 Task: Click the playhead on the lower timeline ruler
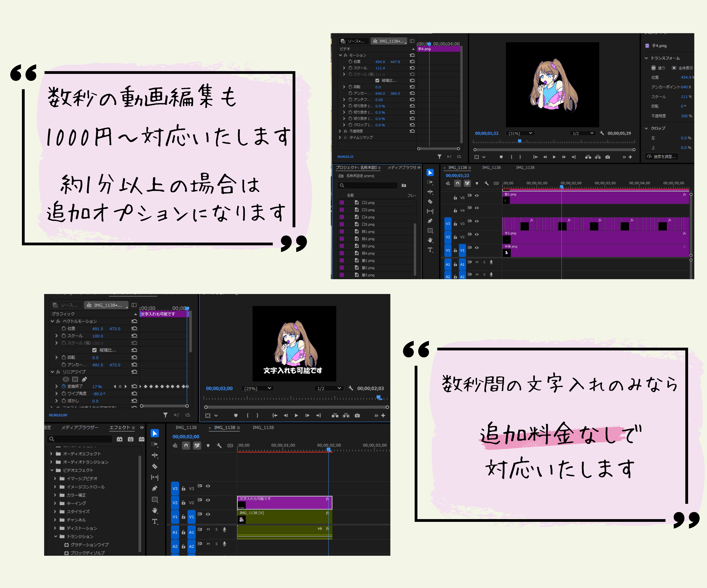pyautogui.click(x=329, y=449)
